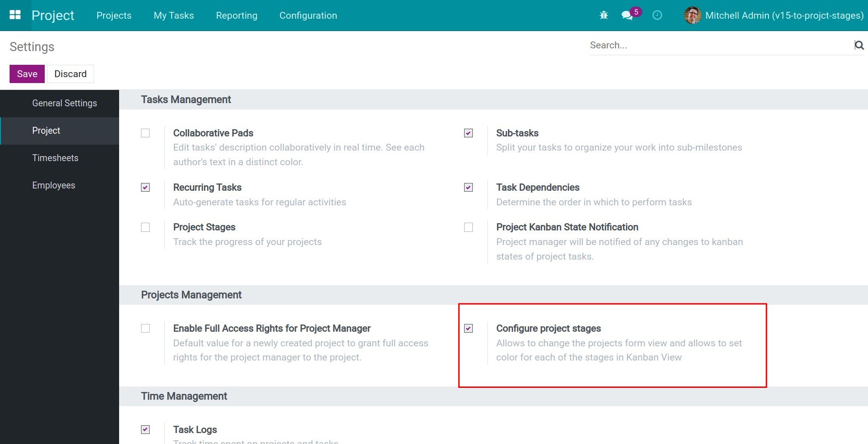Screen dimensions: 868x444
Task: Open the apps grid home menu
Action: click(15, 15)
